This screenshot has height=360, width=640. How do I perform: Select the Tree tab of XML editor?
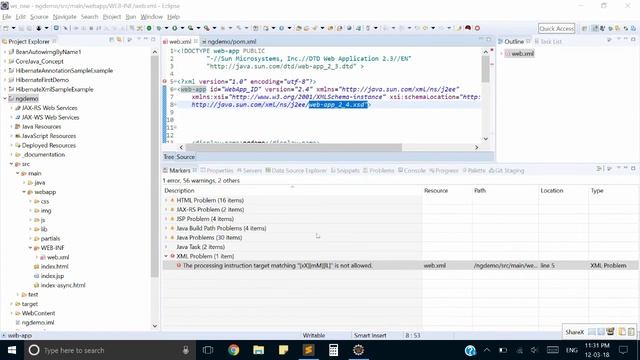(169, 157)
